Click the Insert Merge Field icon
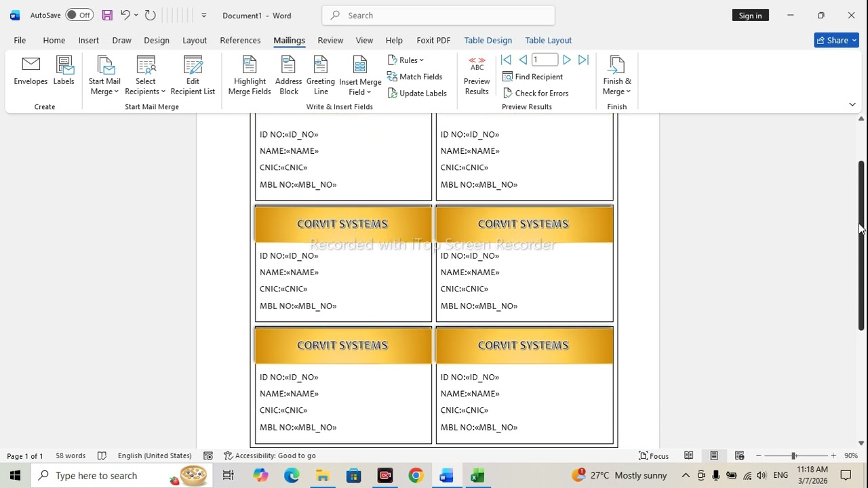 360,66
